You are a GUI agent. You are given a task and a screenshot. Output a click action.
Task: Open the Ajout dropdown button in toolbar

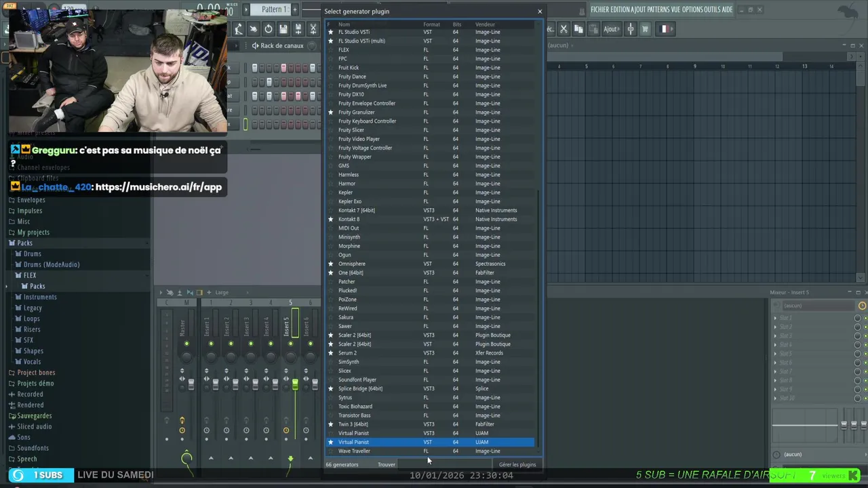610,29
